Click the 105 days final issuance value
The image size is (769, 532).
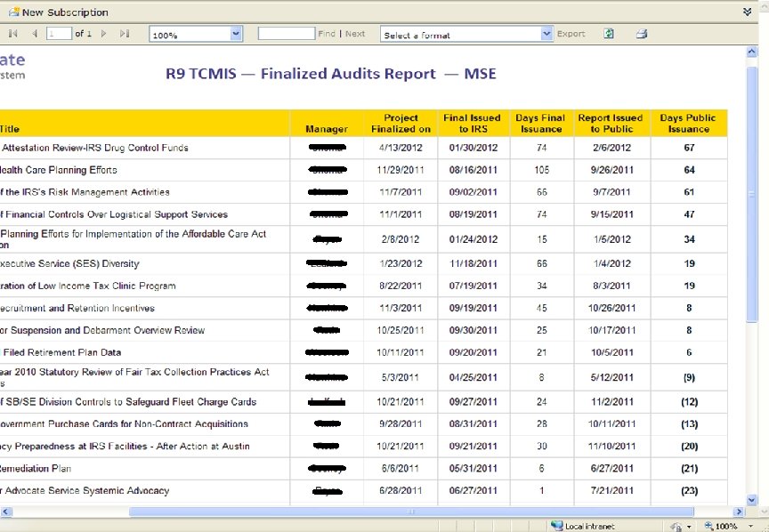pyautogui.click(x=541, y=170)
